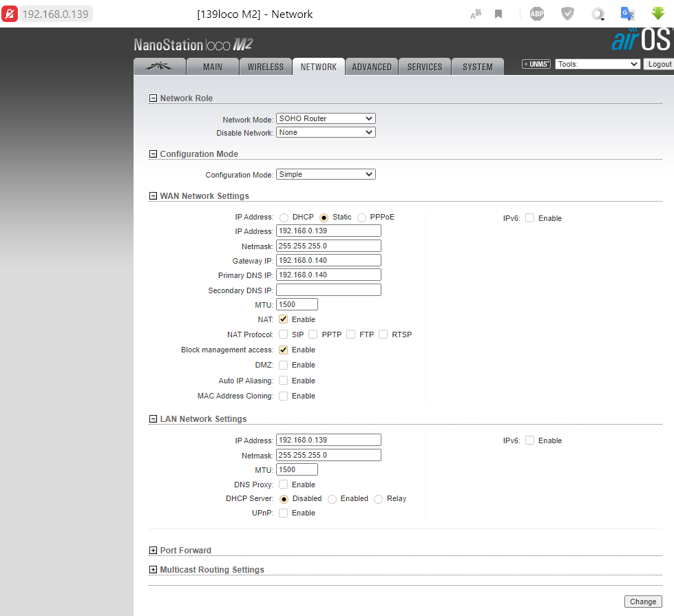Screen dimensions: 674x616
Task: Click the Logout button
Action: [x=660, y=64]
